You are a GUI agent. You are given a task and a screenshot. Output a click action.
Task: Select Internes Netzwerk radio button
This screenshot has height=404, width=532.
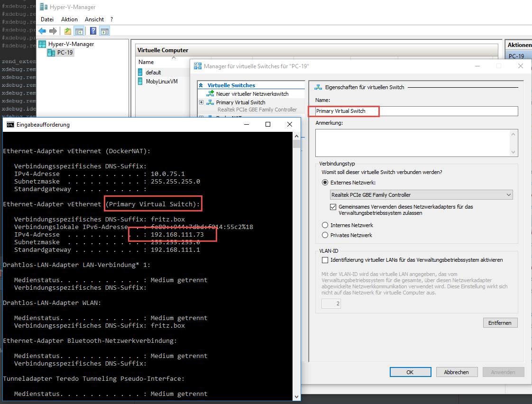pos(325,225)
